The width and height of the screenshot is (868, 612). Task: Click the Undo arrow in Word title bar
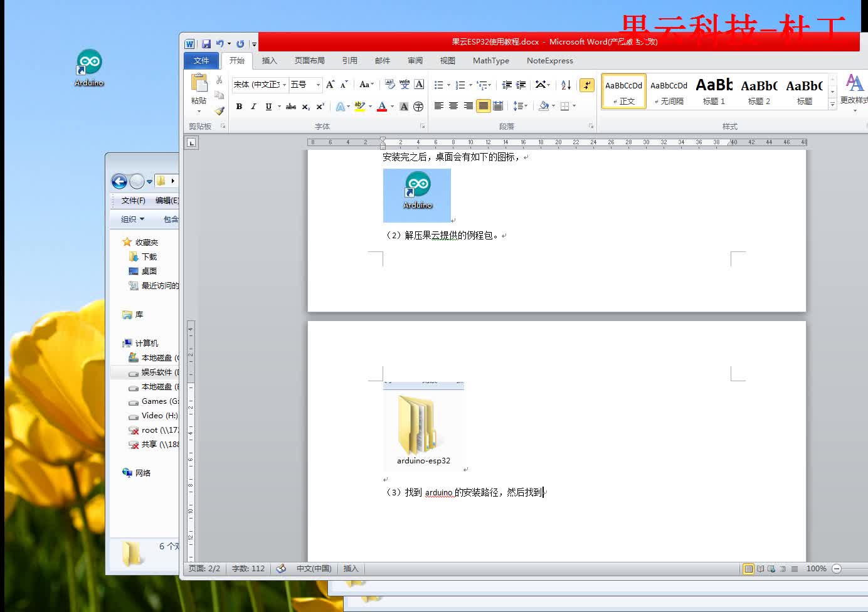click(220, 44)
